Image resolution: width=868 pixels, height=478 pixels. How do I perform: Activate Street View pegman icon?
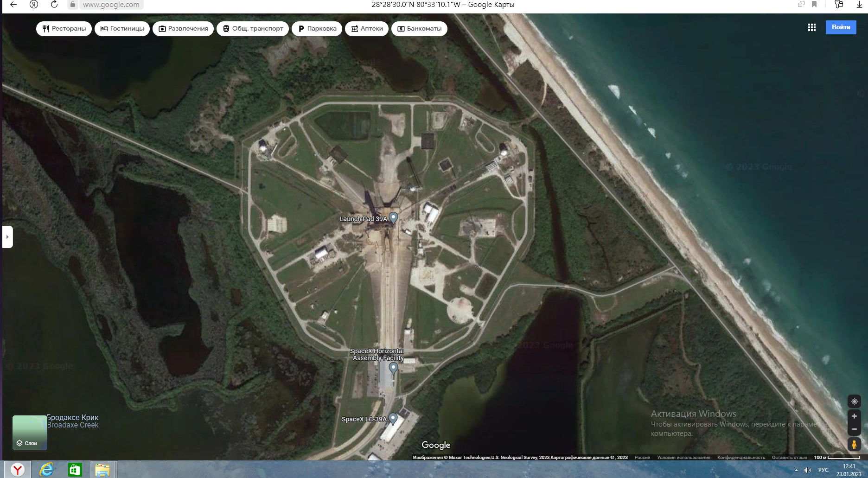coord(854,444)
